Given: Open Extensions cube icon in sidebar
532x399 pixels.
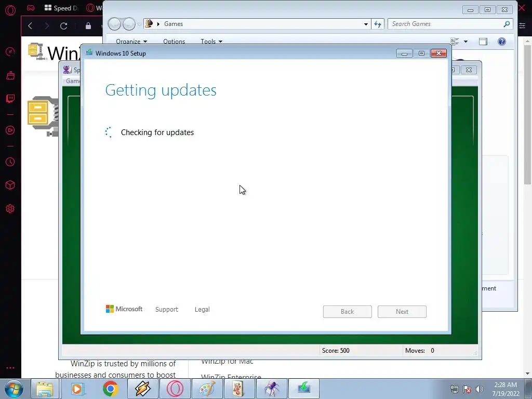Looking at the screenshot, I should coord(10,185).
